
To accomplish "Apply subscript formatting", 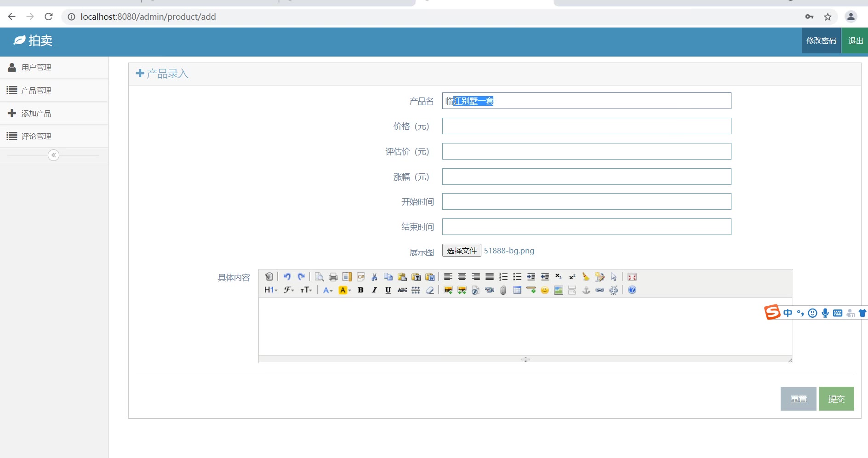I will click(559, 277).
